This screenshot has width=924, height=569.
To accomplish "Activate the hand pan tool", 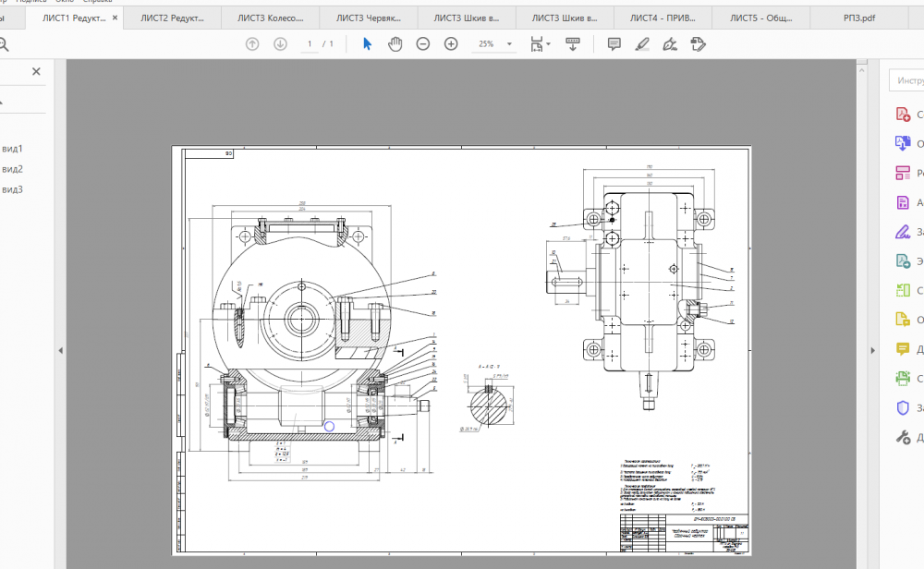I will [x=395, y=43].
